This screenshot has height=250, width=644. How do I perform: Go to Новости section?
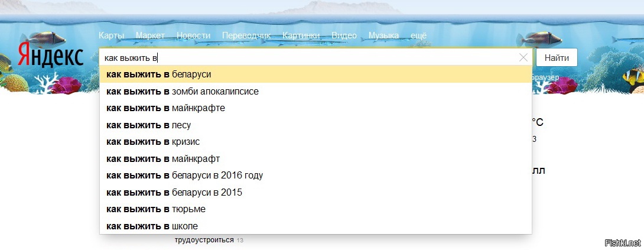click(193, 35)
